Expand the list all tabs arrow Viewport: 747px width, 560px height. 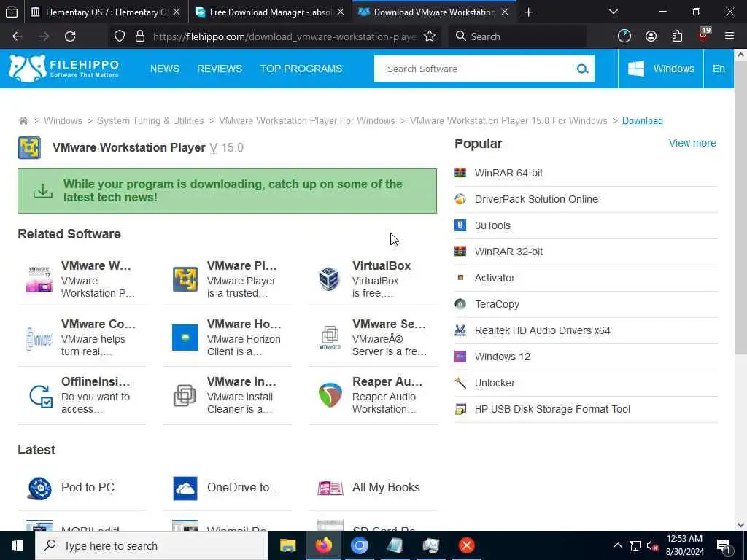[x=614, y=12]
